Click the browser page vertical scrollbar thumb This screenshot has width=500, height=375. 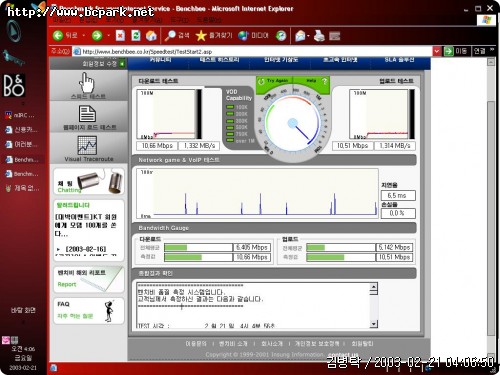491,218
